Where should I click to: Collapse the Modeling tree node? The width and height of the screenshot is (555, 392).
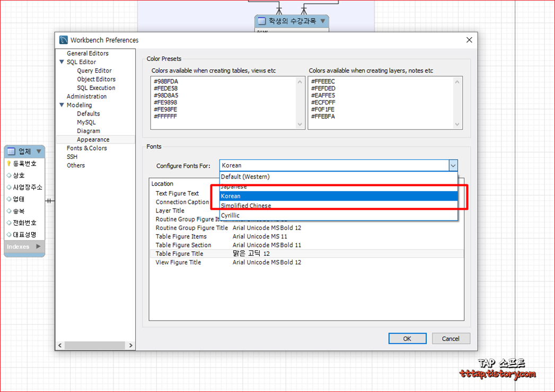(62, 105)
